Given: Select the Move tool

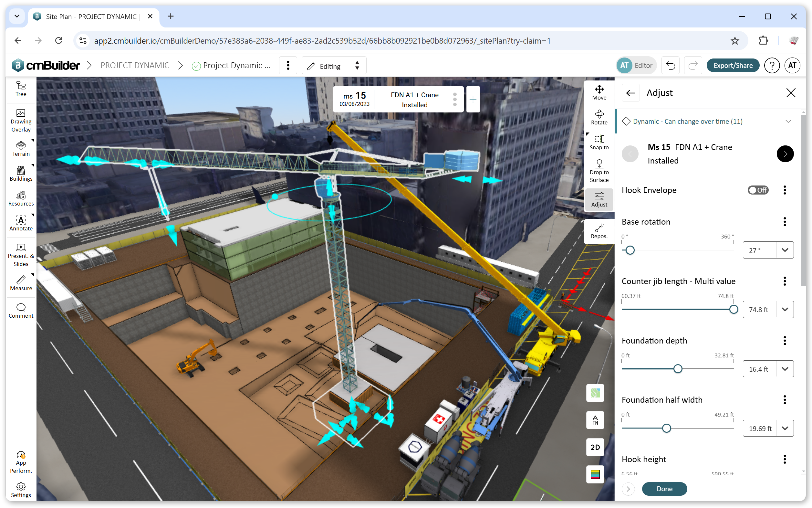Looking at the screenshot, I should 599,92.
